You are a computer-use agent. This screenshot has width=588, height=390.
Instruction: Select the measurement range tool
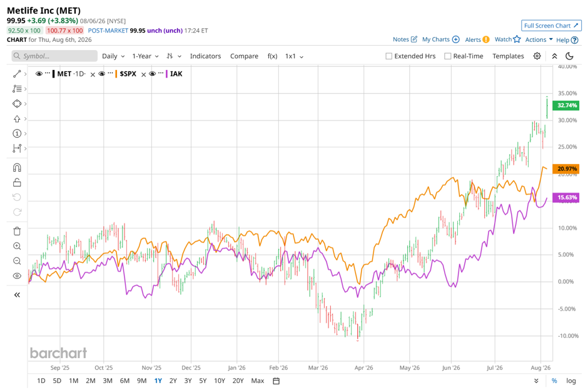[x=17, y=148]
